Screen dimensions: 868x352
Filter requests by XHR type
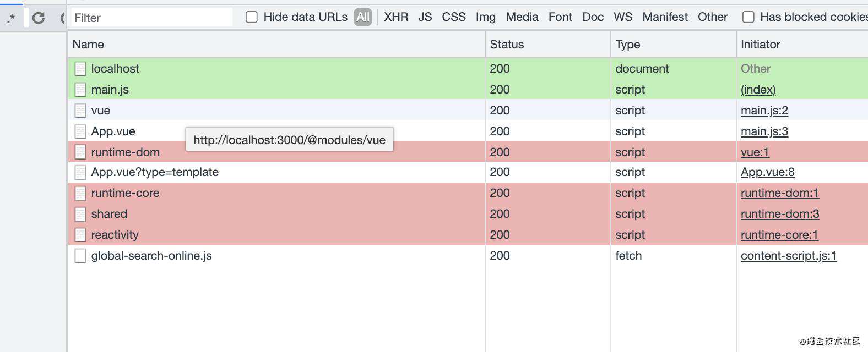[x=397, y=17]
